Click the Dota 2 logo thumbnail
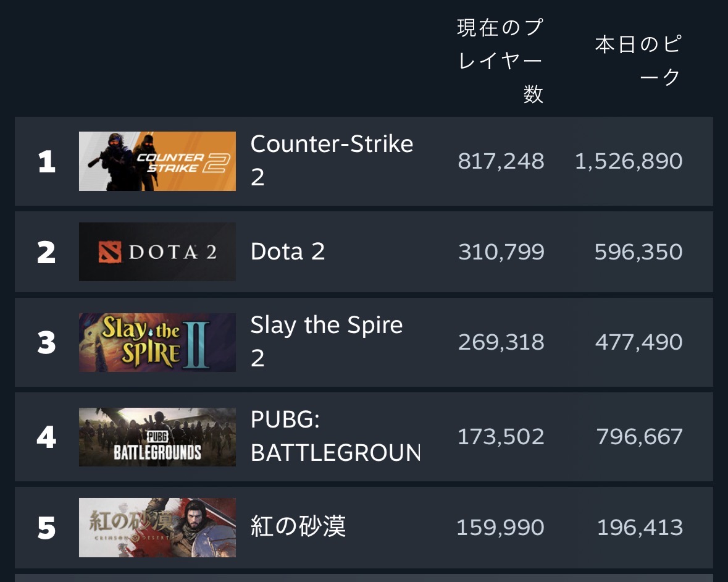 point(157,252)
